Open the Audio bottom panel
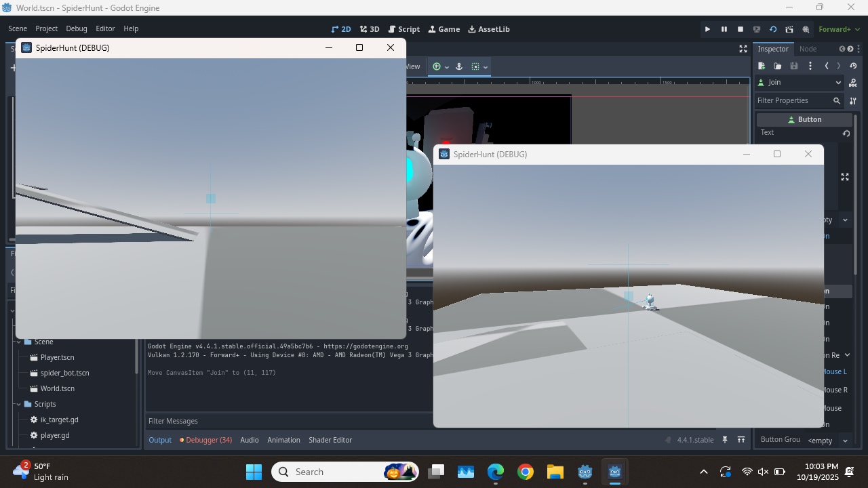This screenshot has height=488, width=868. click(x=250, y=440)
